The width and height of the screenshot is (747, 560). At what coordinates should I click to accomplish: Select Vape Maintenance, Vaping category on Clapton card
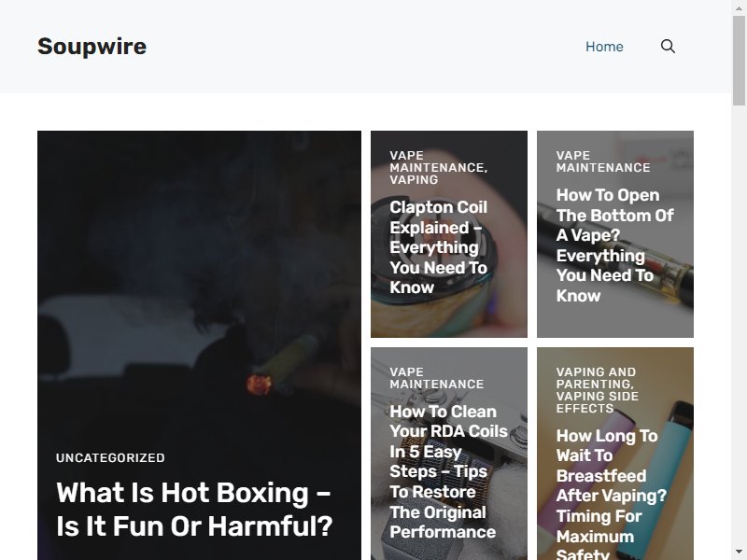[x=438, y=168]
